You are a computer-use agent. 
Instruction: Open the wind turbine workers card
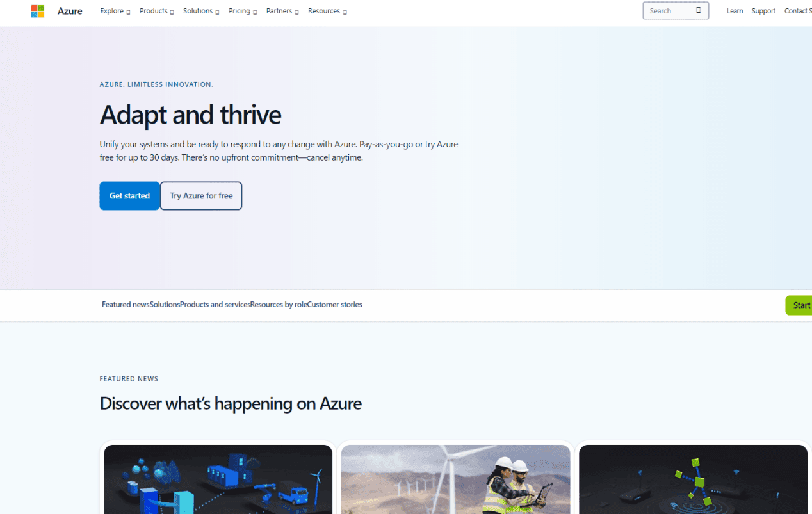(x=456, y=479)
